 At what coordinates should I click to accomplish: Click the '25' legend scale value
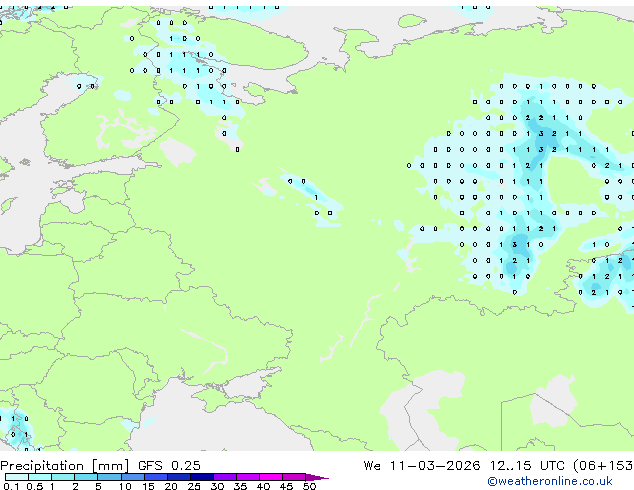(x=194, y=486)
